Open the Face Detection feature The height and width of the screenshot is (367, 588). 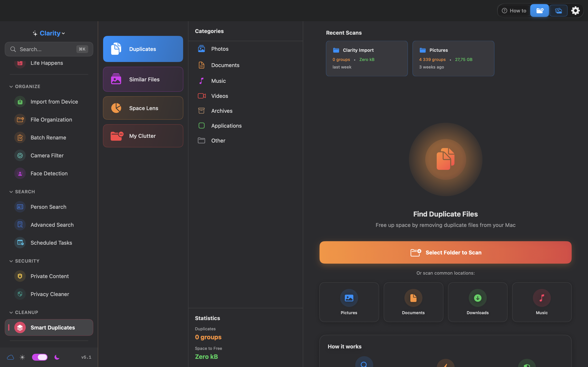coord(49,173)
